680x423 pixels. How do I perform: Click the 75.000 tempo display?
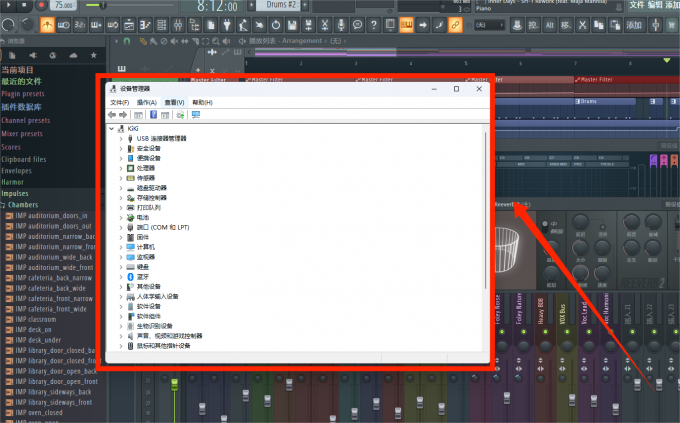pyautogui.click(x=64, y=6)
